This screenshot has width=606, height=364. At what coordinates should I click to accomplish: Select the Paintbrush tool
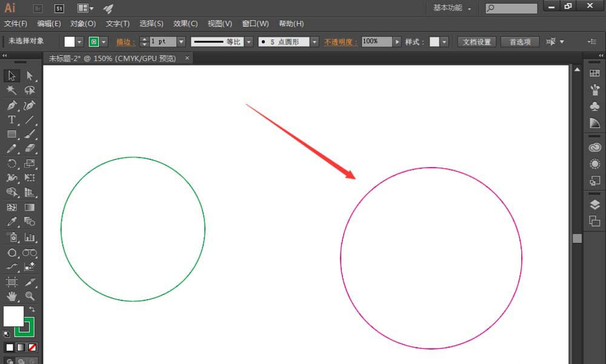30,134
